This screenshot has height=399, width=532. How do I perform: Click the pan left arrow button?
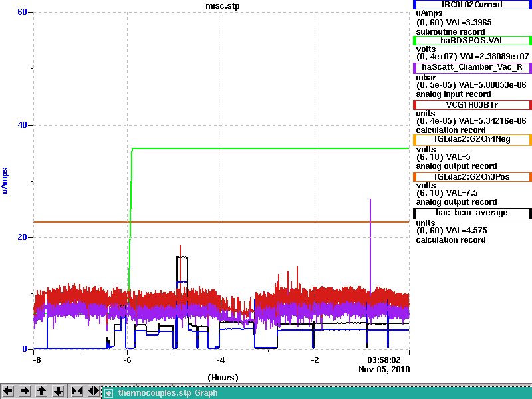(x=8, y=391)
